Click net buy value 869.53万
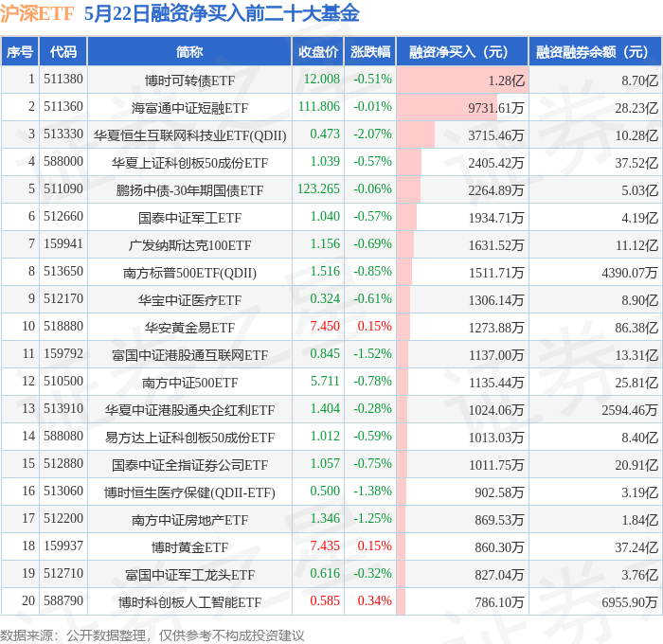Viewport: 663px width, 644px height. click(x=499, y=520)
